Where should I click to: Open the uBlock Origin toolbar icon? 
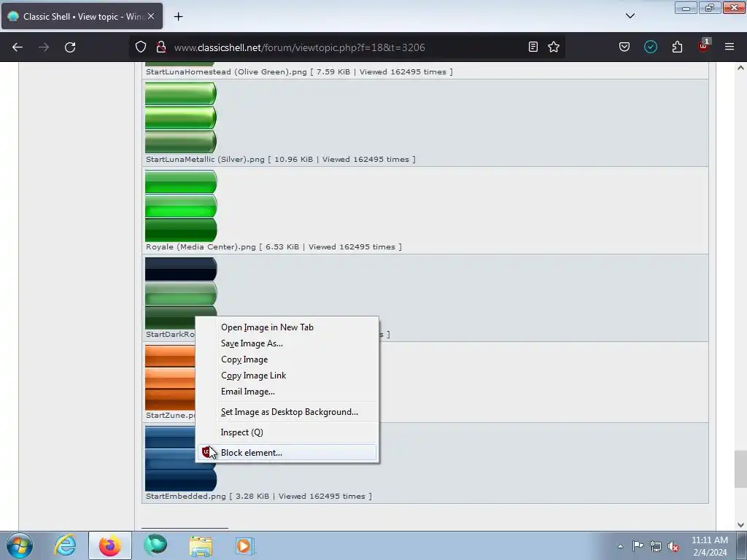704,46
